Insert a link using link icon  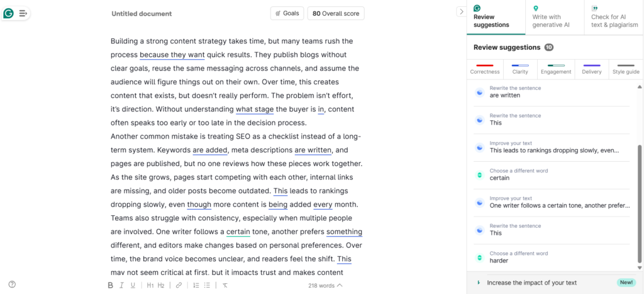click(x=179, y=285)
